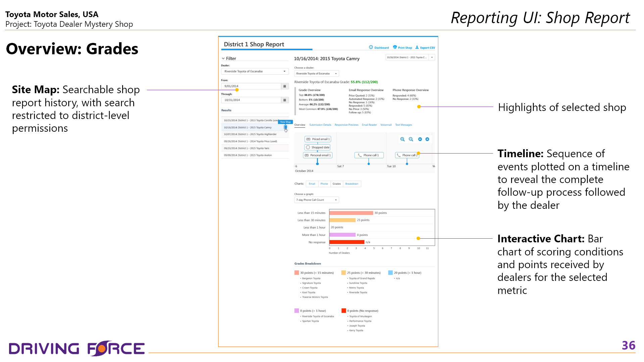644x362 pixels.
Task: Open the Choose a graph dropdown
Action: click(316, 200)
